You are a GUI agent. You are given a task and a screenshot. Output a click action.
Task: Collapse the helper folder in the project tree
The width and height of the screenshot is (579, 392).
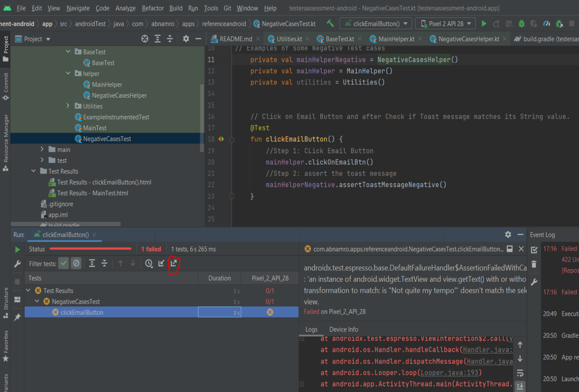click(x=68, y=73)
